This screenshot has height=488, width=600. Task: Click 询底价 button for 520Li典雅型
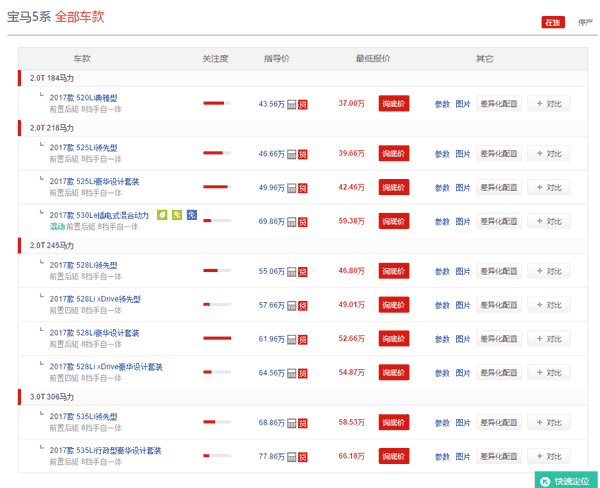(394, 103)
